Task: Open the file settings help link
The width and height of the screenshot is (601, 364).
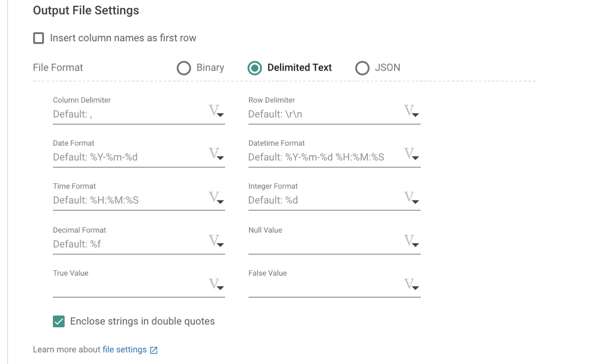Action: point(124,349)
